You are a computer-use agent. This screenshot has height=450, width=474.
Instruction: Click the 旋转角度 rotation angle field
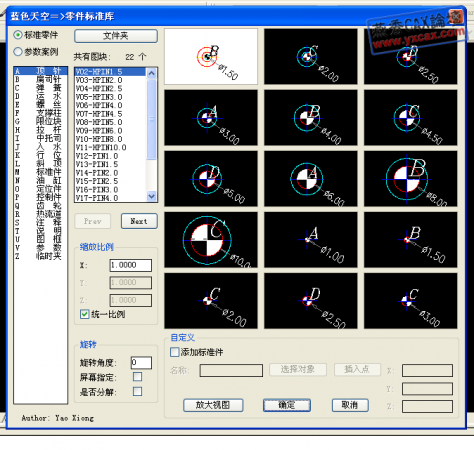point(141,362)
